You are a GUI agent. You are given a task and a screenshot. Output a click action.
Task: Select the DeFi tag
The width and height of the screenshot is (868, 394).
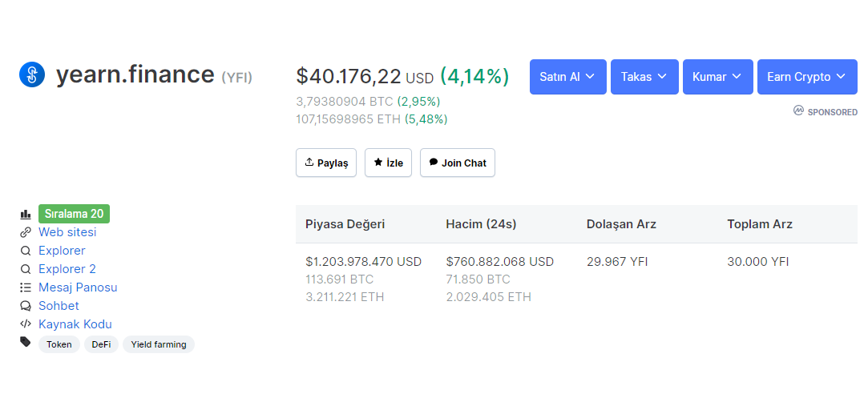101,344
